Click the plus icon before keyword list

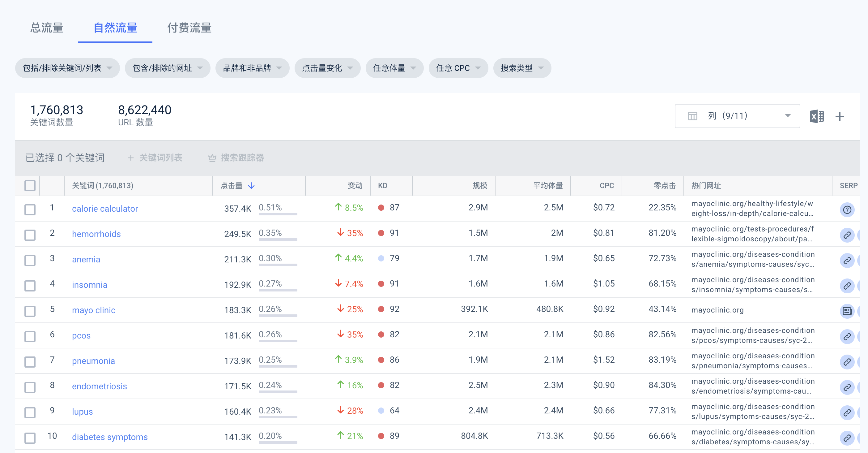point(131,157)
